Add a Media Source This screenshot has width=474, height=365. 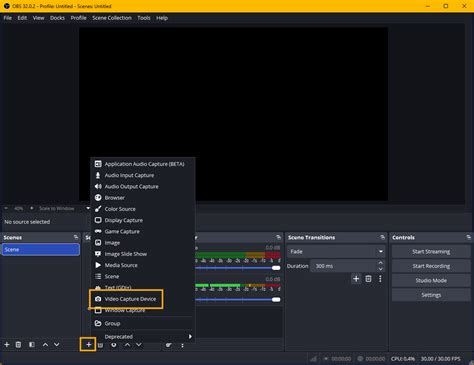[x=143, y=265]
